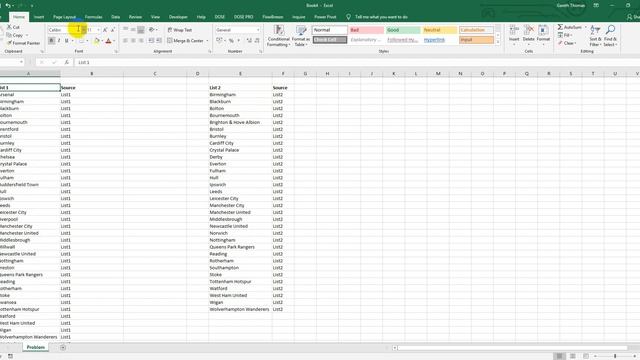Decrease font size with the smaller A icon
640x360 pixels.
tap(113, 30)
